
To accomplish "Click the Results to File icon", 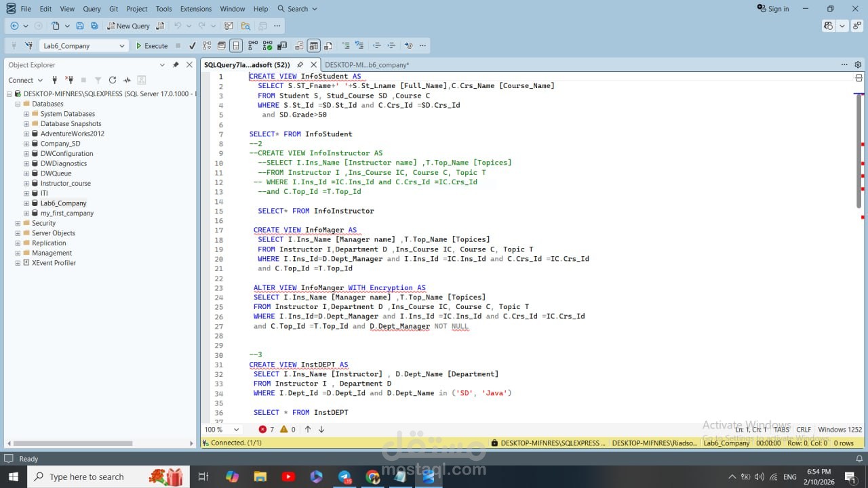I will [328, 46].
